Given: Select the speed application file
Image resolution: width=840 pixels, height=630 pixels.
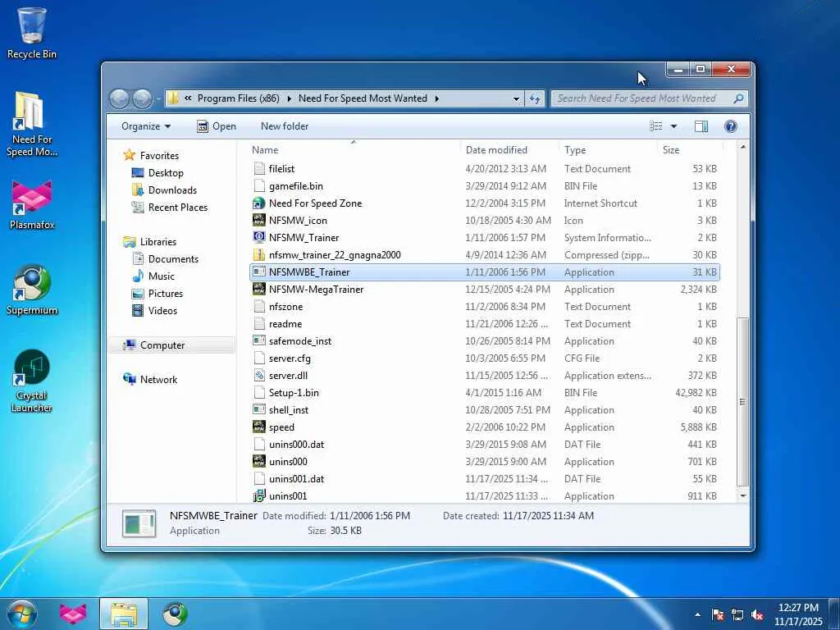Looking at the screenshot, I should click(485, 427).
